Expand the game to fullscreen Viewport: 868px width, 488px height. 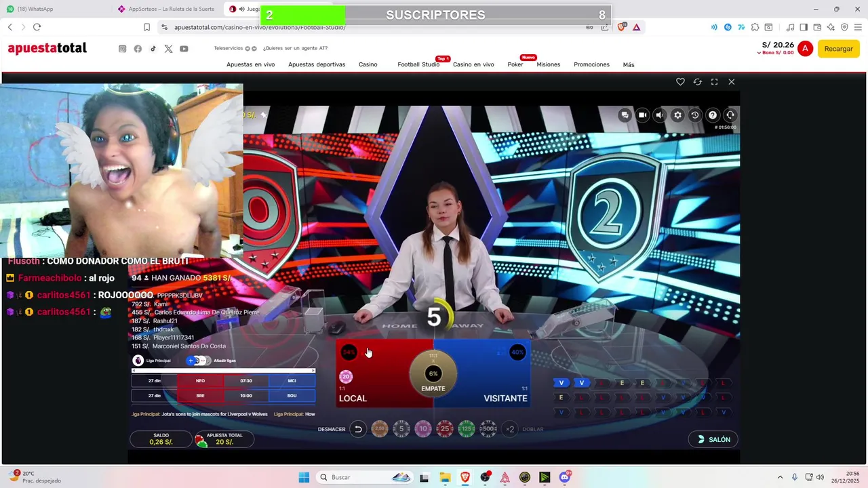click(714, 81)
